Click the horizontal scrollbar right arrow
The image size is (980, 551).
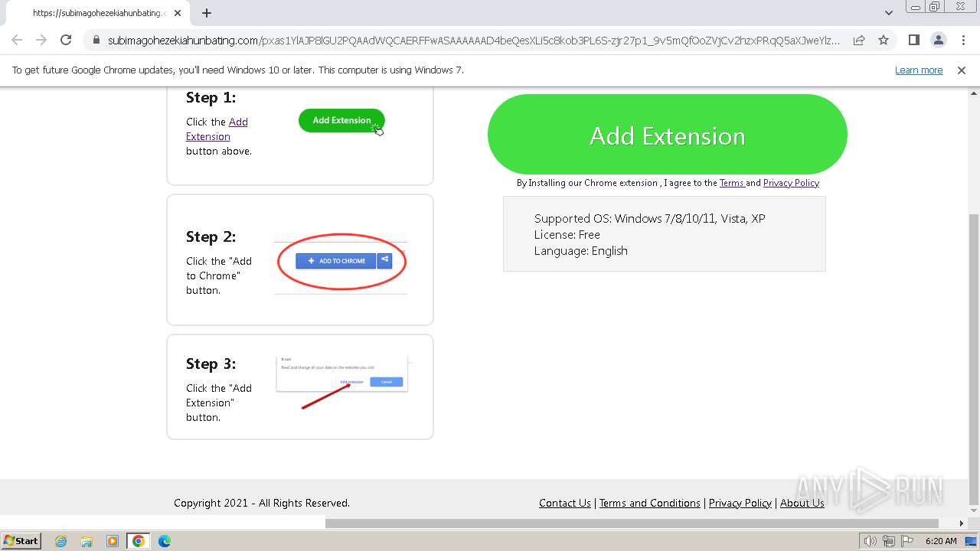tap(962, 523)
